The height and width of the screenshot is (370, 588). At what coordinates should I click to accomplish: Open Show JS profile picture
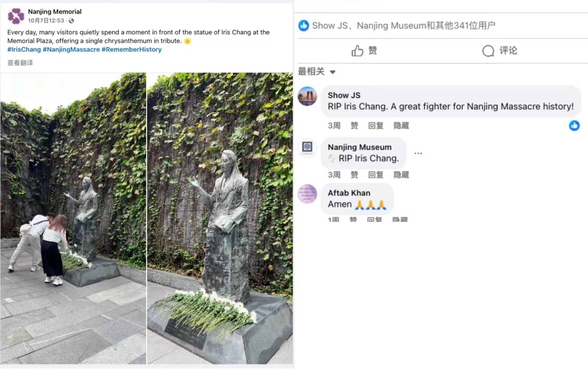click(x=307, y=96)
